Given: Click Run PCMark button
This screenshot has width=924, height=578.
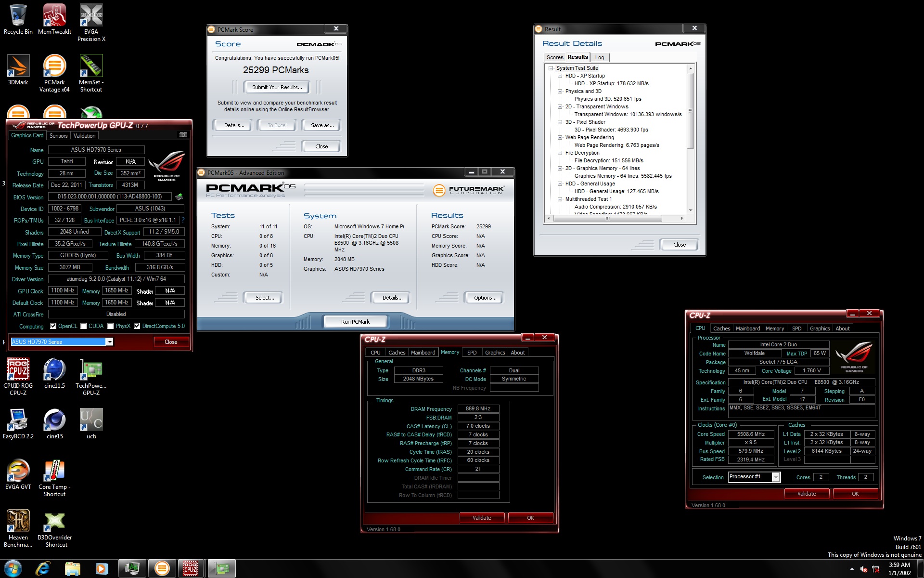Looking at the screenshot, I should [x=355, y=322].
